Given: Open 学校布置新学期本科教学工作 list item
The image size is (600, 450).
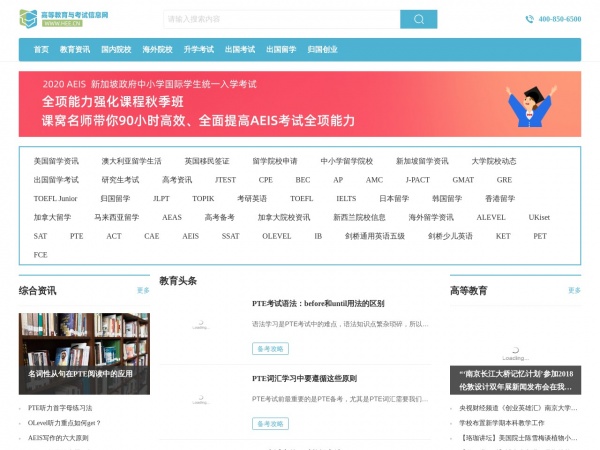Looking at the screenshot, I should click(502, 423).
